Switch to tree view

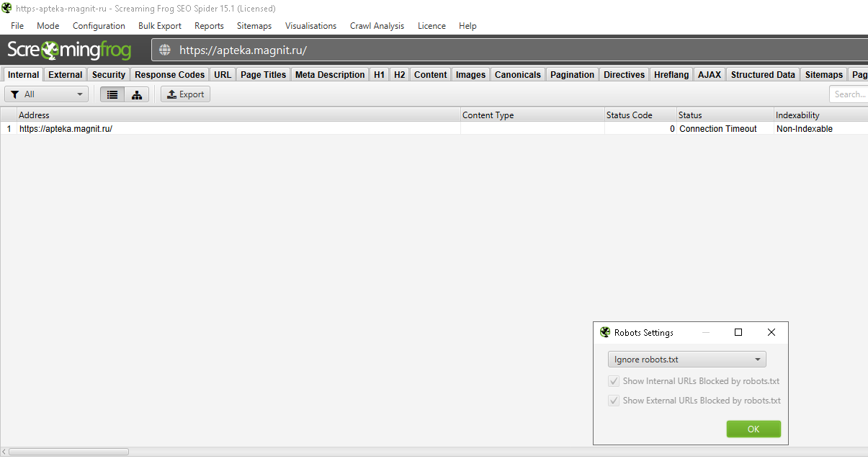[137, 94]
